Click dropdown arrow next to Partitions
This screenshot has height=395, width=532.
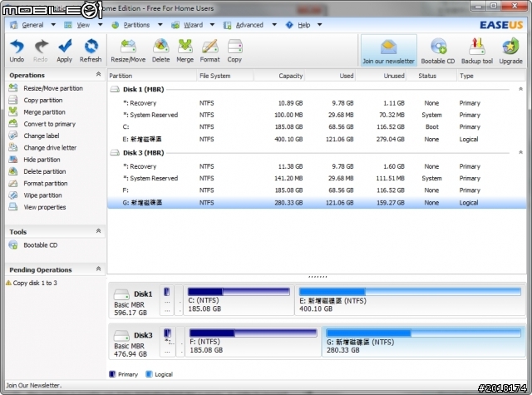160,25
